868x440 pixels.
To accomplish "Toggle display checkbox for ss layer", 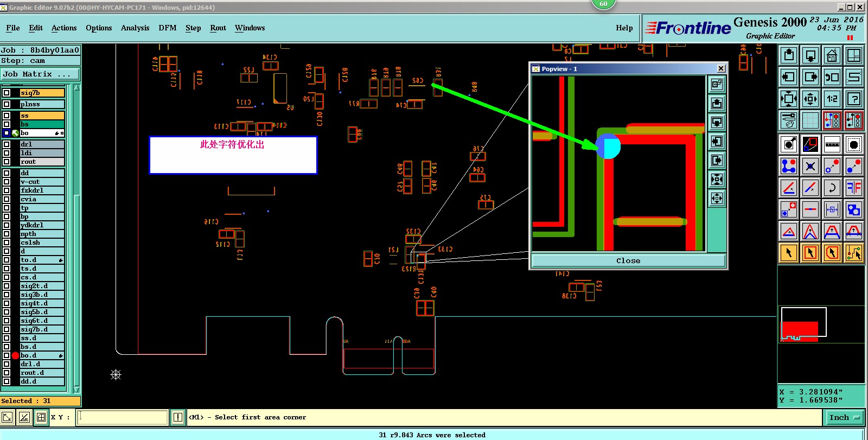I will click(x=7, y=116).
